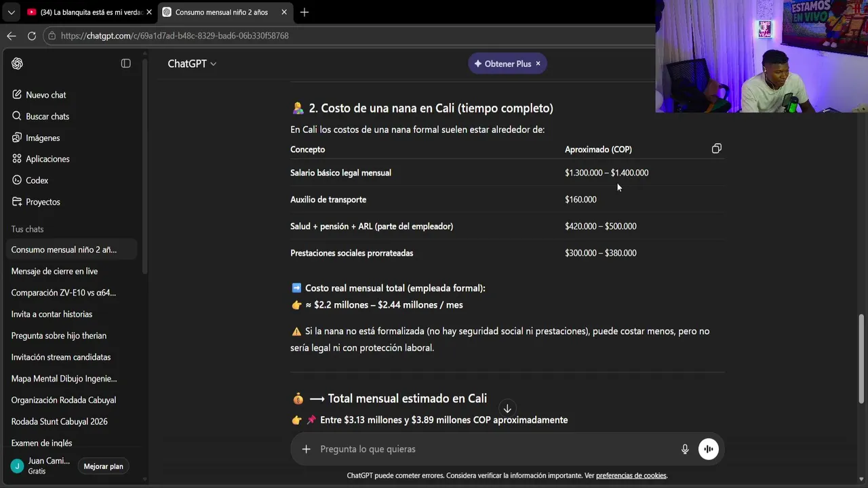
Task: Open the preferencias de cookies link
Action: (x=631, y=476)
